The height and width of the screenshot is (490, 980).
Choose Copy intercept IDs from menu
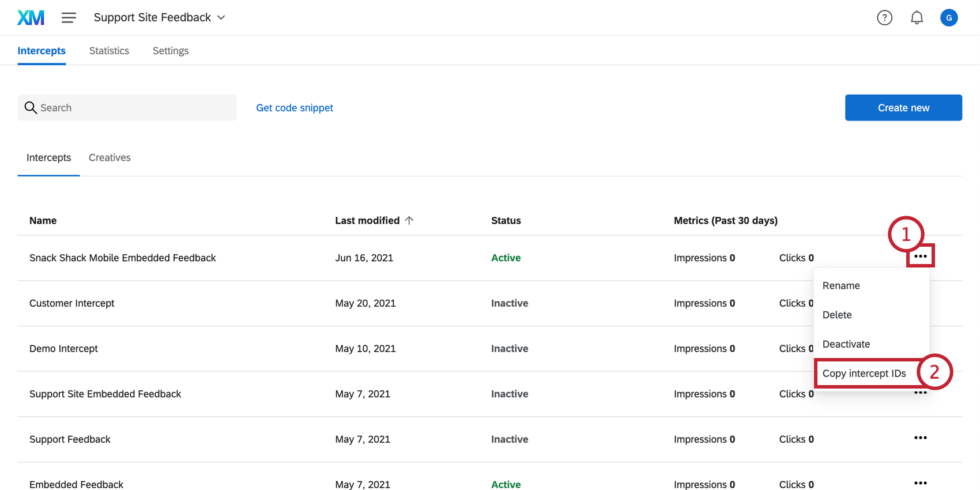tap(864, 374)
